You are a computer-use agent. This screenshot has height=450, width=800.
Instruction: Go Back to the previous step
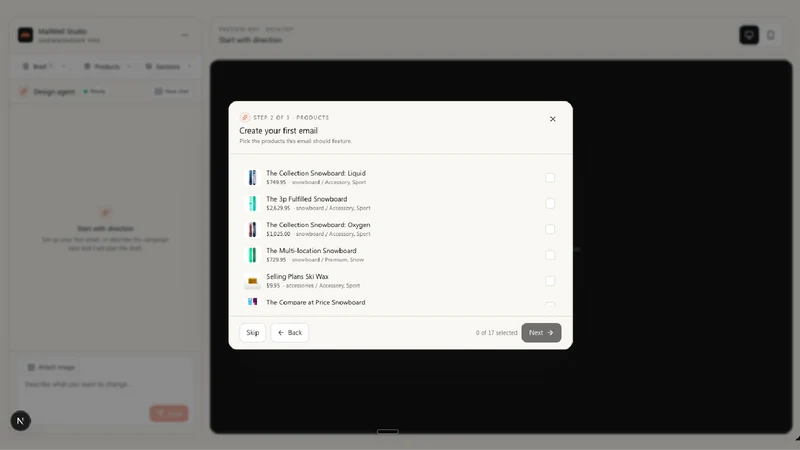click(x=289, y=333)
